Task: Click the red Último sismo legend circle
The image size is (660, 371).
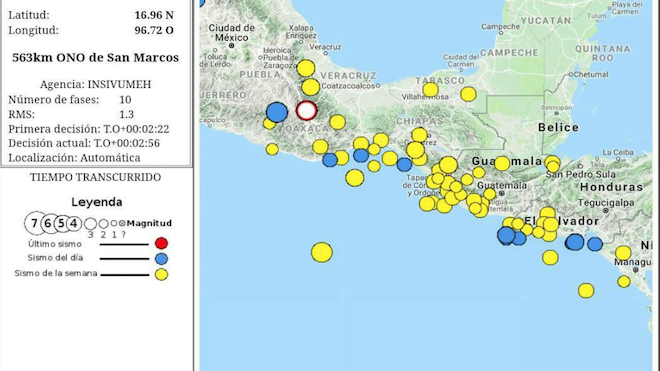Action: pyautogui.click(x=161, y=243)
